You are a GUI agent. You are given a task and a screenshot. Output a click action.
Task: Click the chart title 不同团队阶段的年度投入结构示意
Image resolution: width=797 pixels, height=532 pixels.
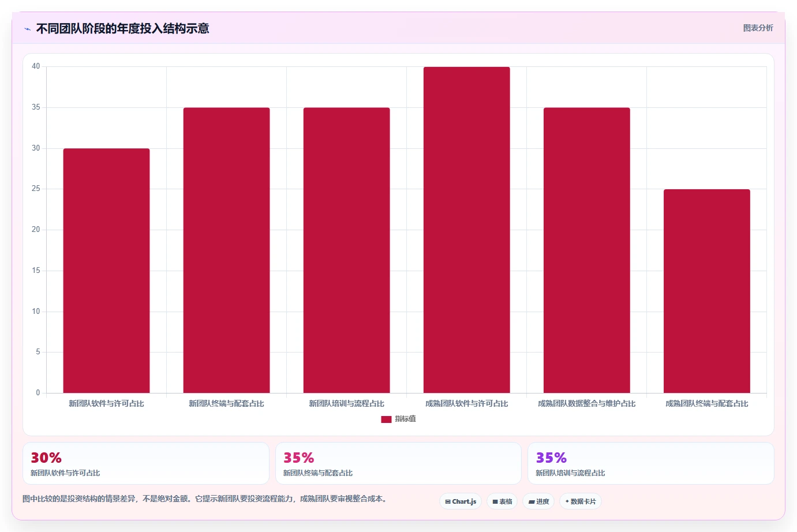(122, 28)
